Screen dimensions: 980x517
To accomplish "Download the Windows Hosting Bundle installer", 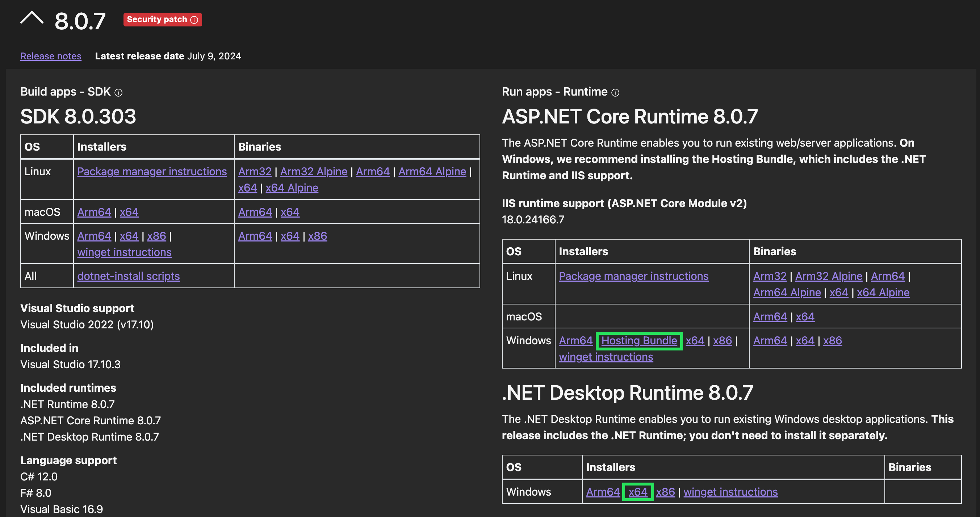I will tap(639, 340).
